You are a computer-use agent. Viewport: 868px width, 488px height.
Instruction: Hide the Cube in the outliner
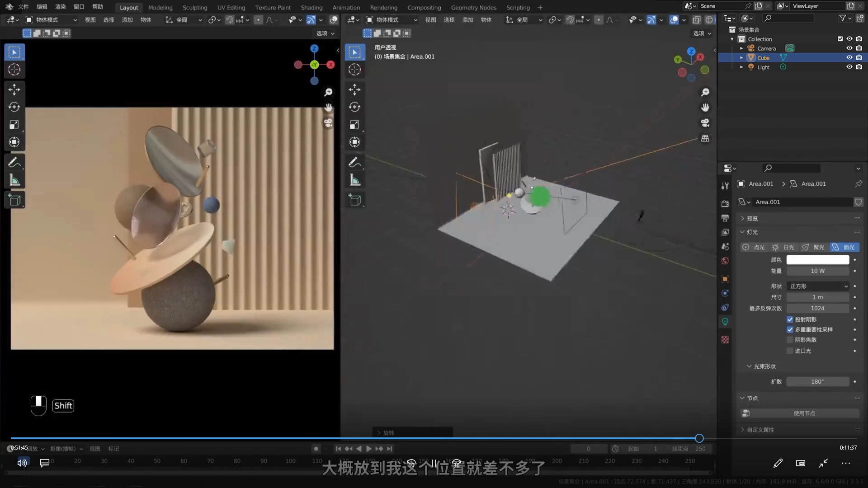849,58
